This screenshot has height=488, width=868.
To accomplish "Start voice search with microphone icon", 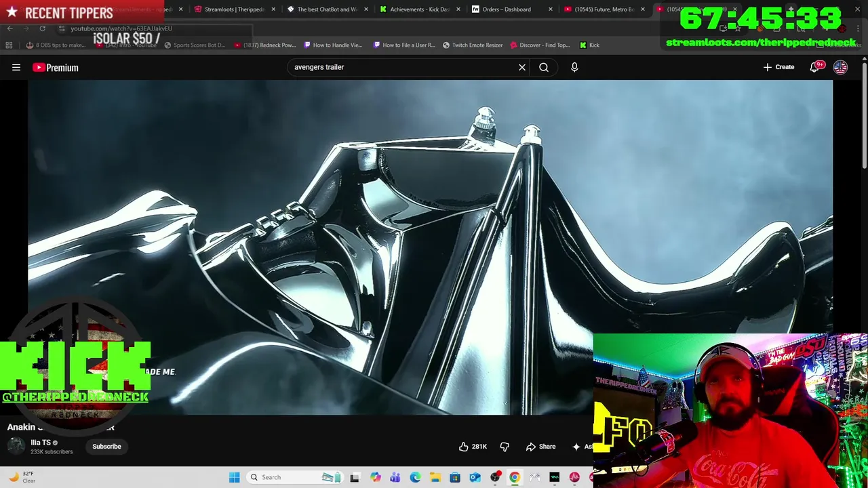I will tap(574, 67).
